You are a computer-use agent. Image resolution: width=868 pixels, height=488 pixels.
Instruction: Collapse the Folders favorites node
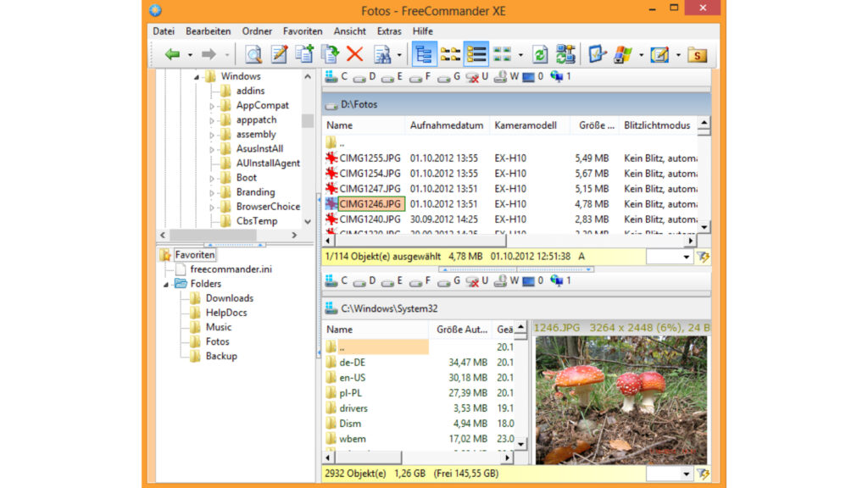(x=165, y=284)
